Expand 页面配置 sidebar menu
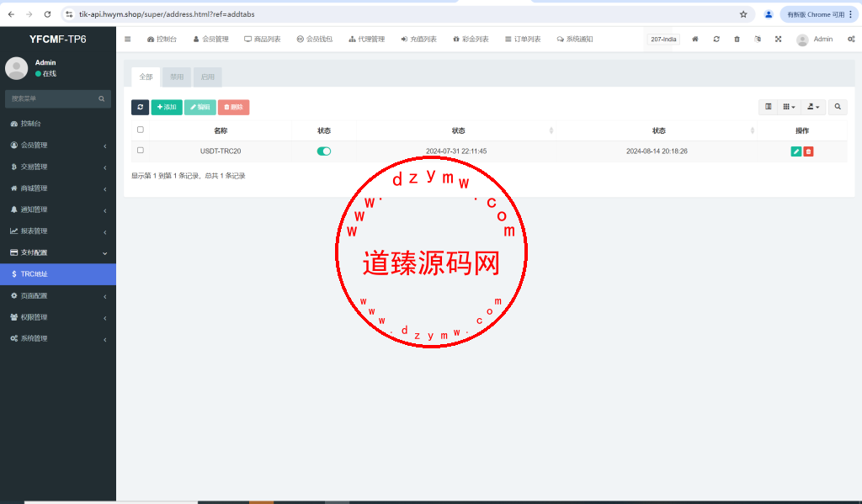Viewport: 862px width, 504px height. pos(58,295)
